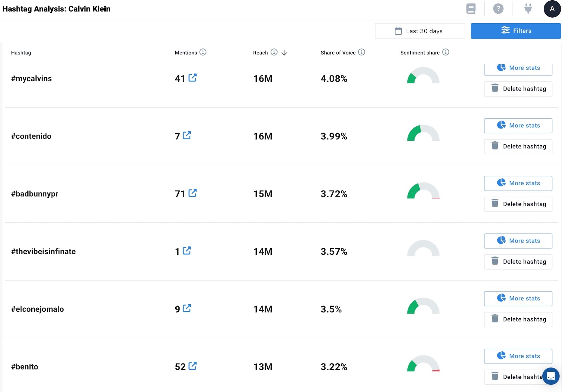View More stats for #badbunnypr
562x392 pixels.
pos(518,183)
